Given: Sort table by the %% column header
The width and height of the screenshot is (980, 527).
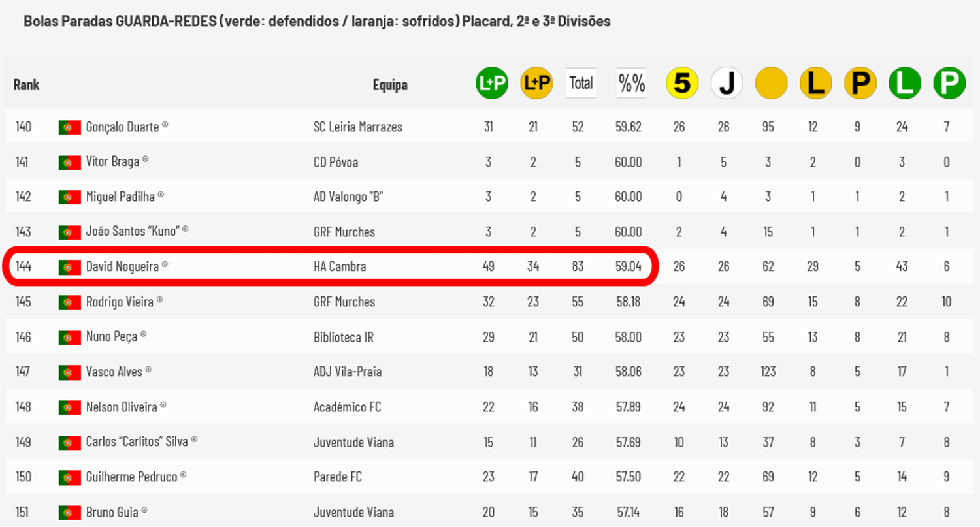Looking at the screenshot, I should point(632,84).
